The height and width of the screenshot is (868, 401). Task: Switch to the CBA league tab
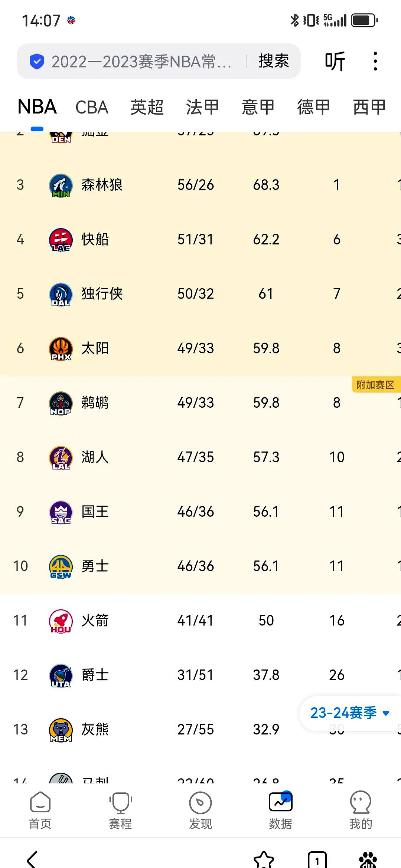92,108
